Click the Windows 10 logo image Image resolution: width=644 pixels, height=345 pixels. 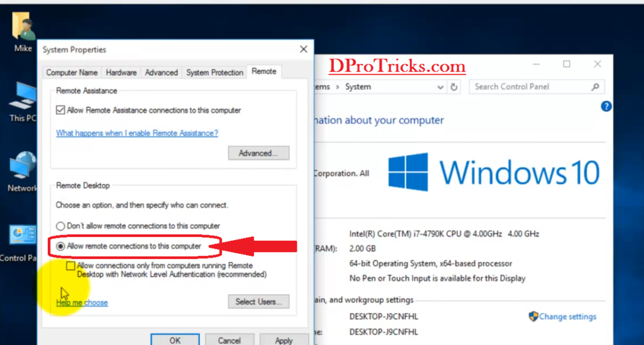pos(494,172)
